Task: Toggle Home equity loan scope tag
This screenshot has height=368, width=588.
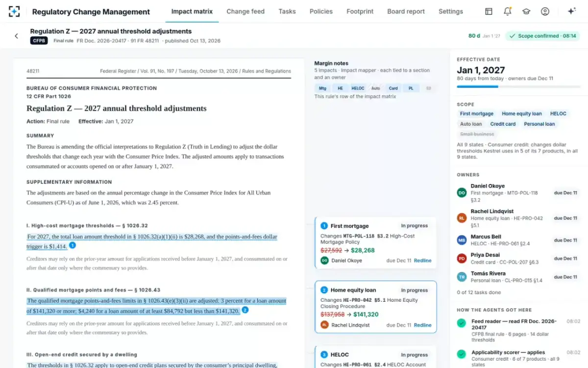Action: (522, 114)
